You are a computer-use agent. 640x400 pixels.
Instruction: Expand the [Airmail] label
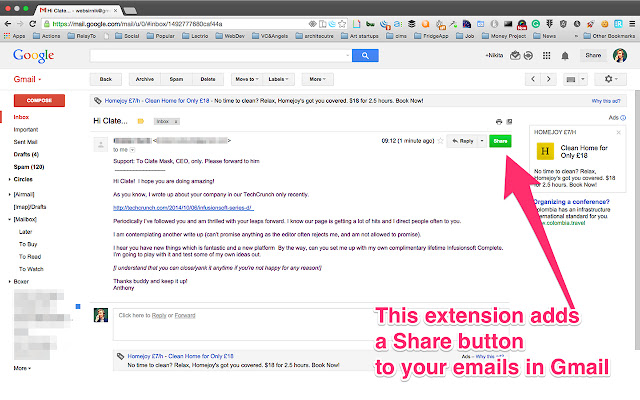(x=9, y=194)
